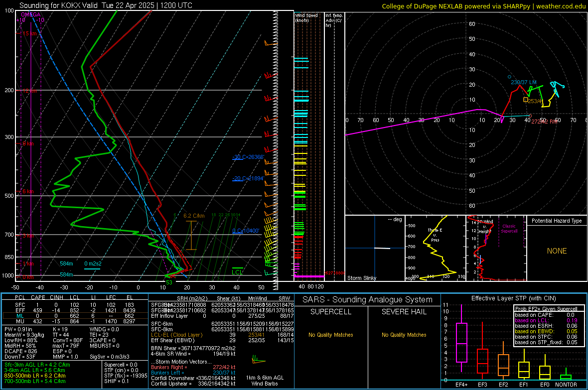Select the Storm Slinky panel label
The width and height of the screenshot is (588, 390).
361,278
